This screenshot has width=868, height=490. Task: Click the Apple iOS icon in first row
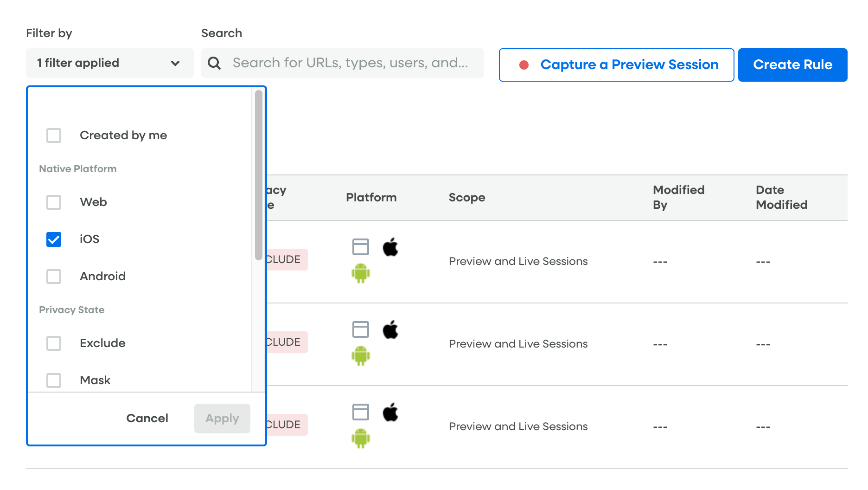pos(390,247)
